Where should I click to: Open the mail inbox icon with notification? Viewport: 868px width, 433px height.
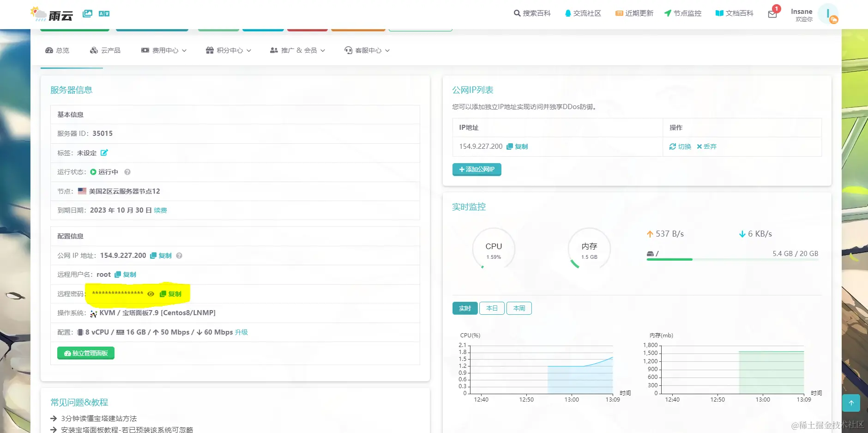point(773,13)
